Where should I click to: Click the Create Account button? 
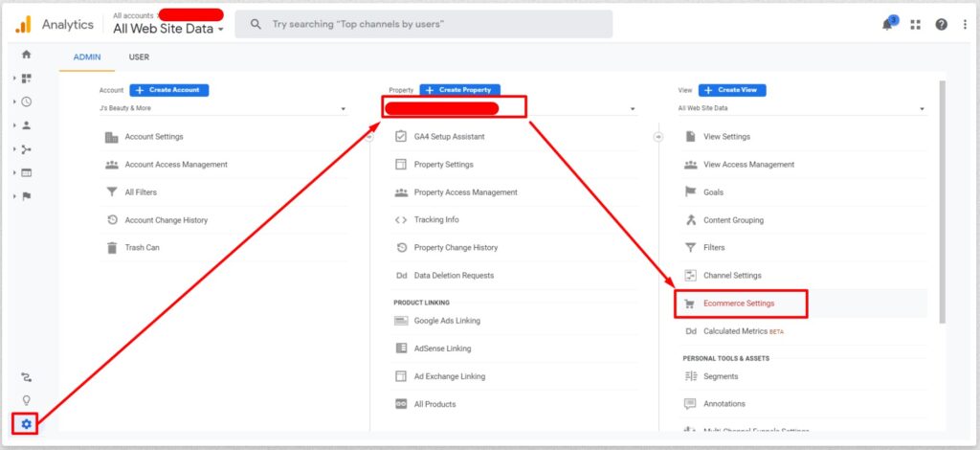pyautogui.click(x=169, y=90)
